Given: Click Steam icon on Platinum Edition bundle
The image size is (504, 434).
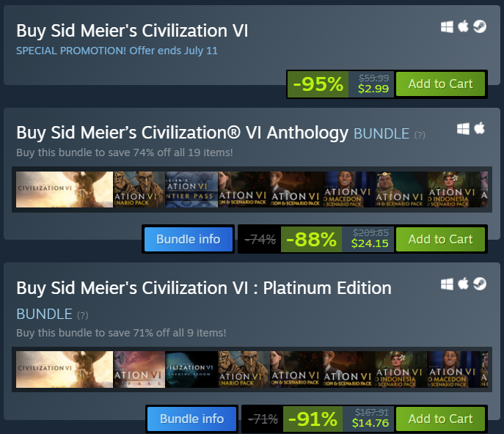Looking at the screenshot, I should pyautogui.click(x=479, y=284).
